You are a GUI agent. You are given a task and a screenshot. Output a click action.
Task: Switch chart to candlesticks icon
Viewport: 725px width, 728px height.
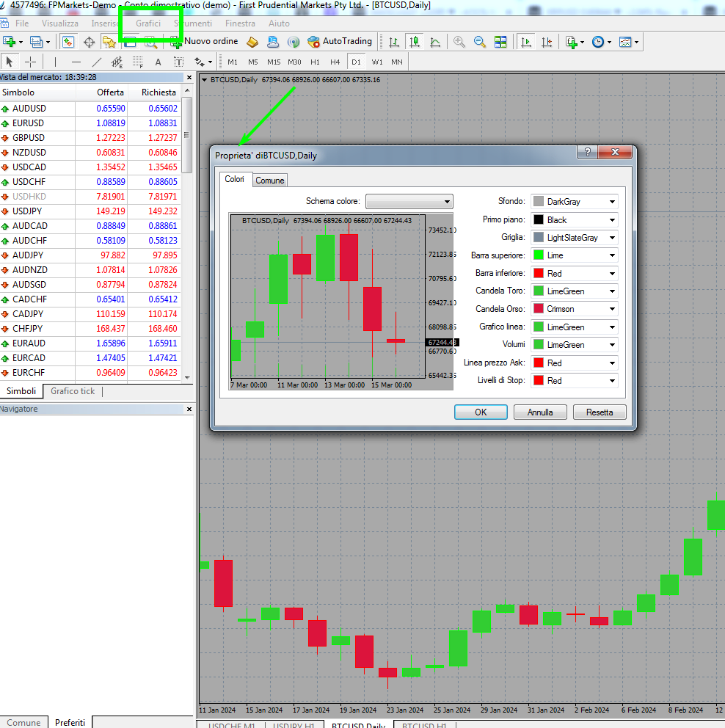click(415, 43)
